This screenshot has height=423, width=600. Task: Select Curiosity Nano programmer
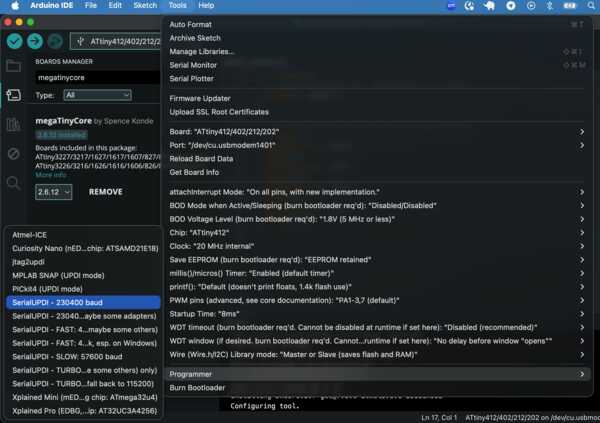(83, 248)
